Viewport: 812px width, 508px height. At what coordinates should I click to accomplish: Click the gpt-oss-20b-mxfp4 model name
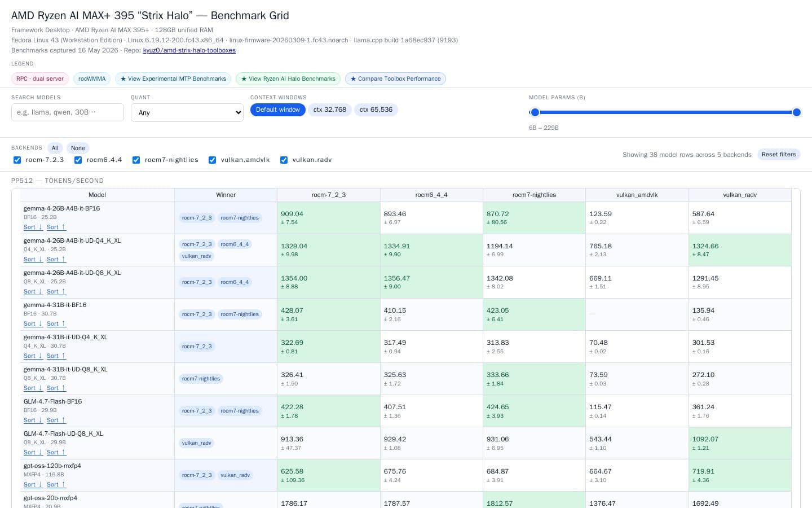pos(50,498)
